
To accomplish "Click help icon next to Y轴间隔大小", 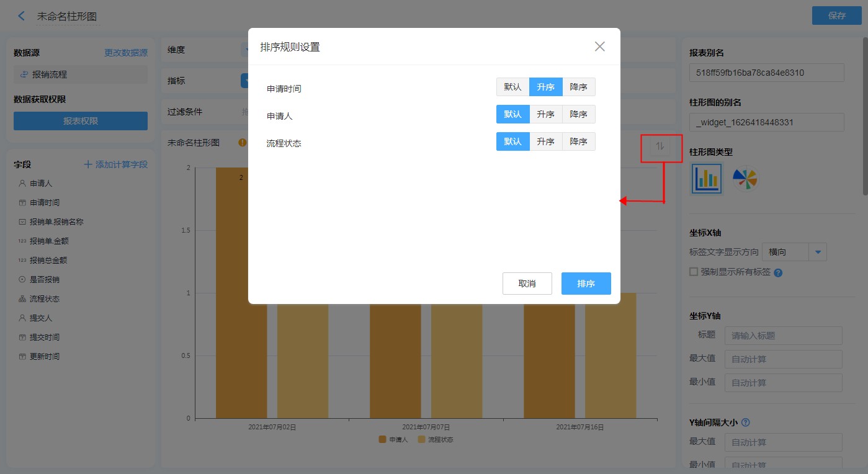I will [746, 423].
